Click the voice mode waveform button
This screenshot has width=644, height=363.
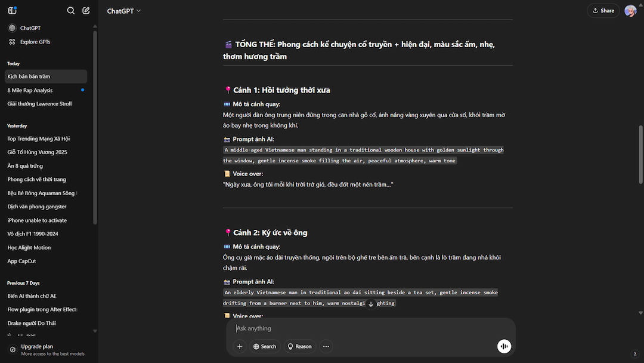click(x=504, y=346)
